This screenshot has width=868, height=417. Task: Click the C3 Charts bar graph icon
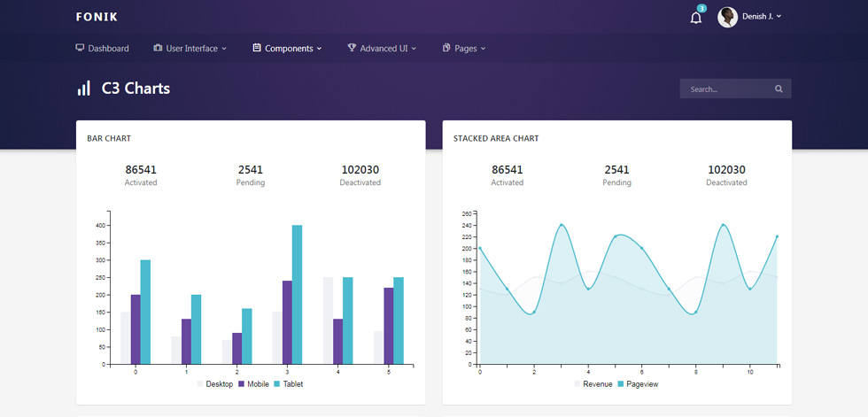coord(83,88)
